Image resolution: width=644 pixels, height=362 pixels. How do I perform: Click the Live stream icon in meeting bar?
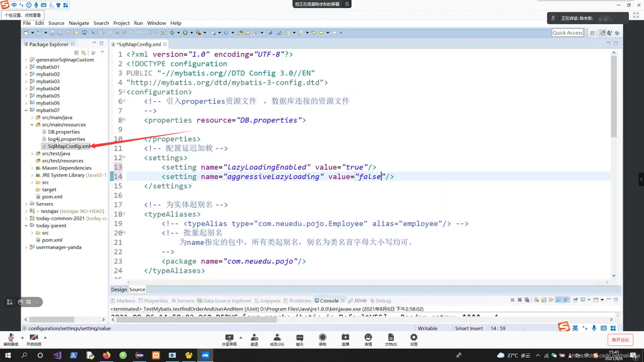point(345,339)
